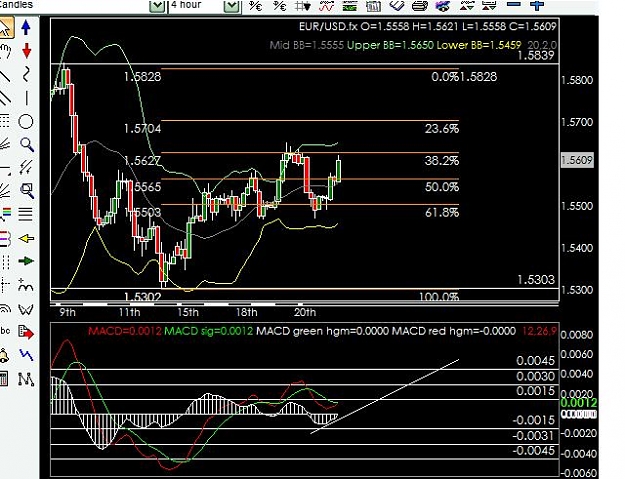Select the squiggly freehand line tool
This screenshot has width=625, height=479.
pyautogui.click(x=26, y=74)
